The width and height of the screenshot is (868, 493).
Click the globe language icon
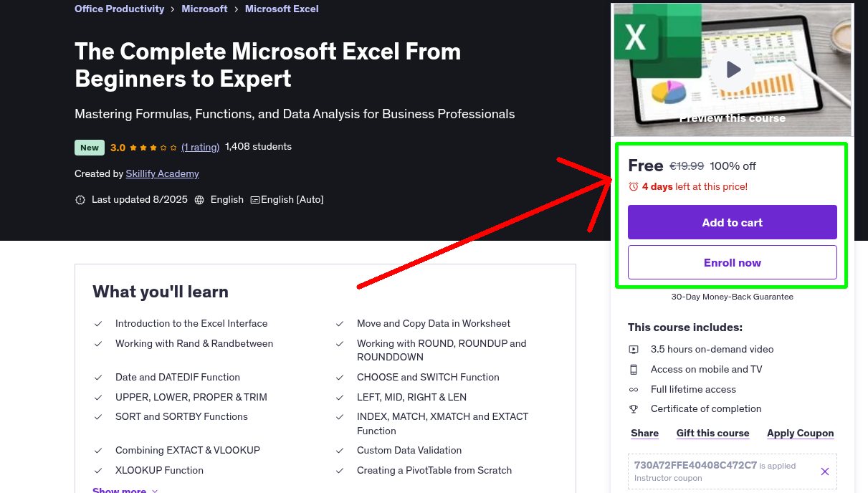coord(199,200)
